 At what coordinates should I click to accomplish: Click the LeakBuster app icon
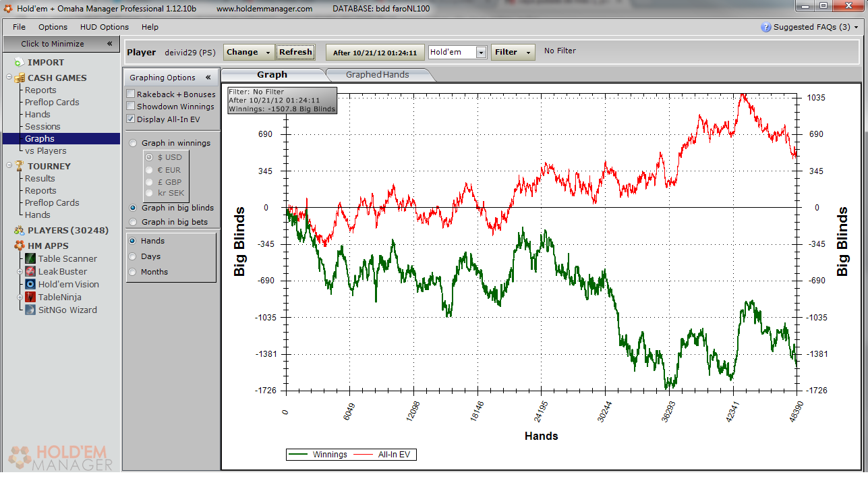coord(30,271)
